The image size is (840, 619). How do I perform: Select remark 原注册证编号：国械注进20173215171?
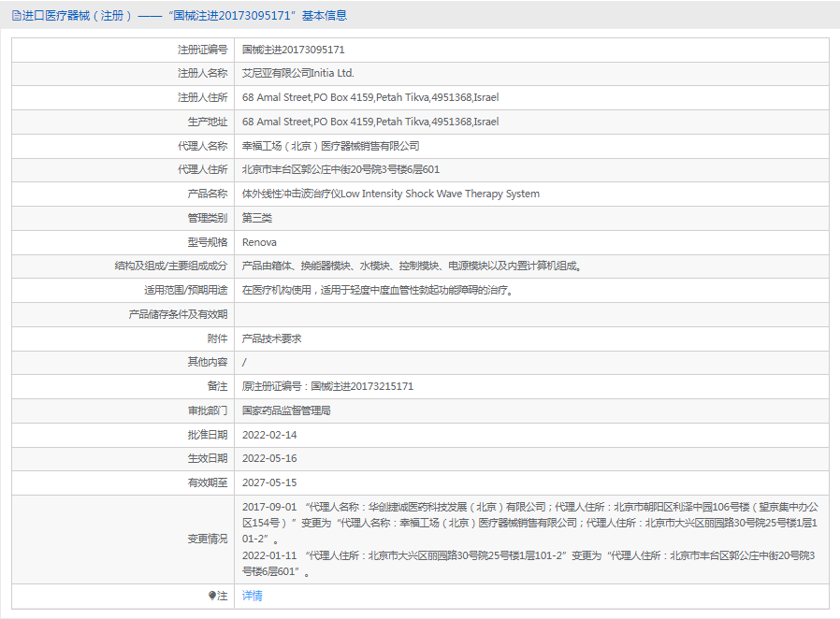coord(327,386)
